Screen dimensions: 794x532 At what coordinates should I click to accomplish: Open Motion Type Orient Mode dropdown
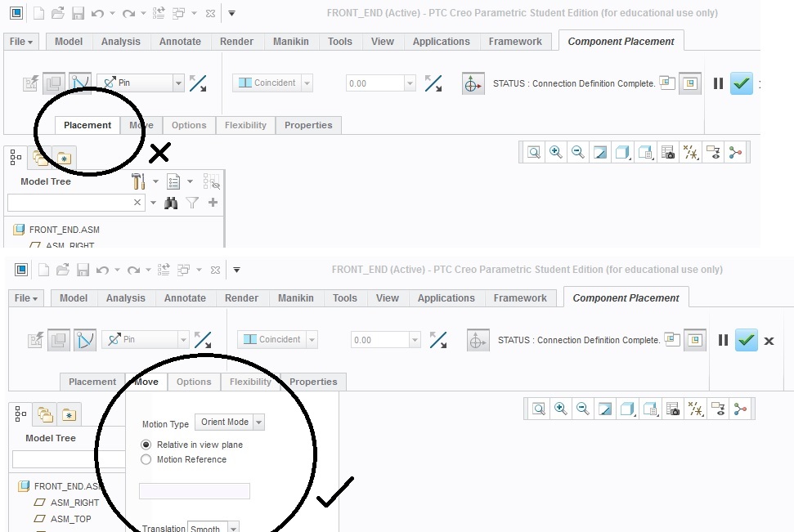click(x=258, y=422)
